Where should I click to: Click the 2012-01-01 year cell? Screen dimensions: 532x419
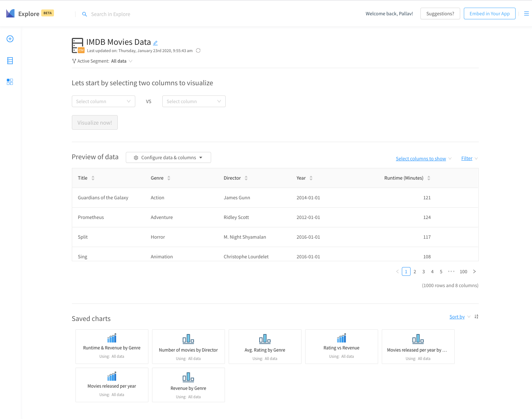click(308, 217)
